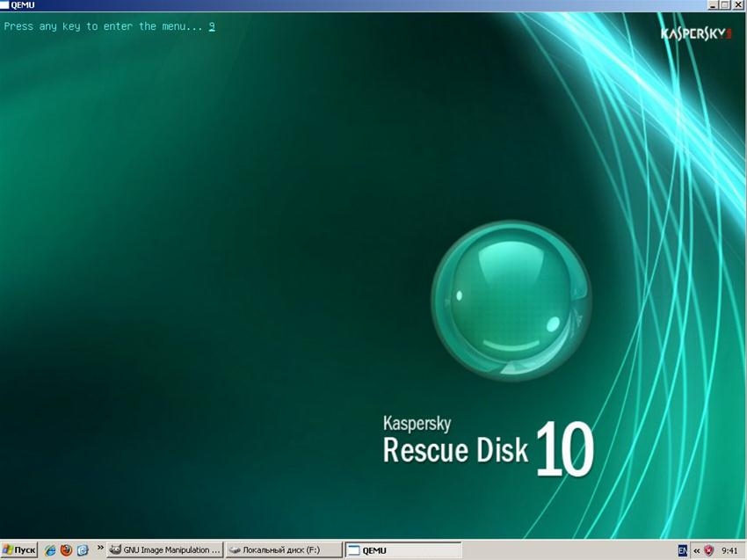Screen dimensions: 747x560
Task: Open the EN language indicator
Action: pos(683,550)
